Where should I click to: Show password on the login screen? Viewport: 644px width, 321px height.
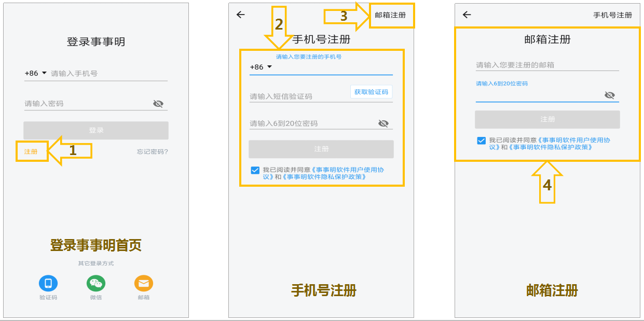(158, 104)
